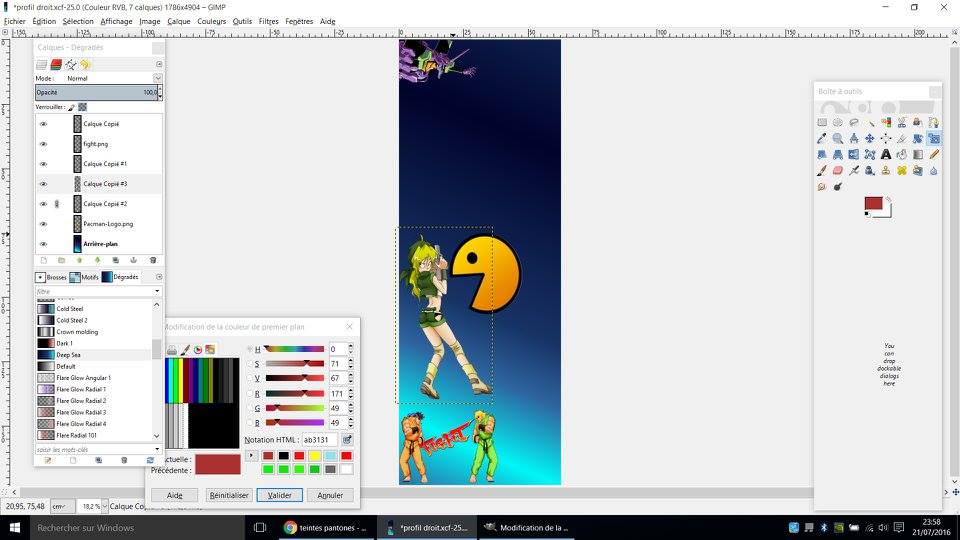Open the Couleurs menu
The height and width of the screenshot is (540, 960).
(x=212, y=21)
